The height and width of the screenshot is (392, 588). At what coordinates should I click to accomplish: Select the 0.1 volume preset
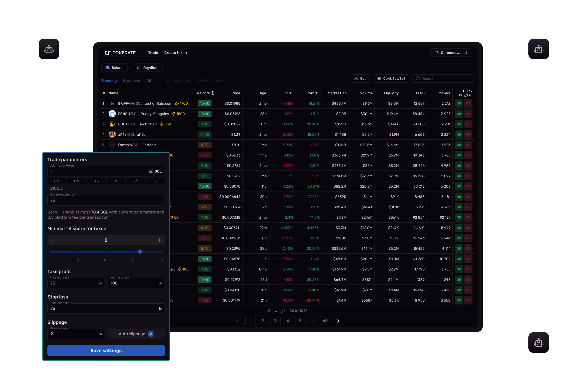[56, 181]
